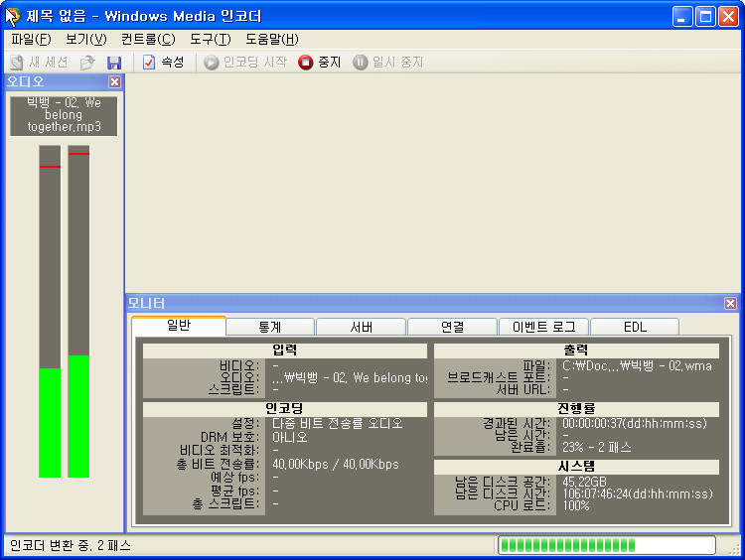Close the 오디오 audio panel

pos(114,82)
